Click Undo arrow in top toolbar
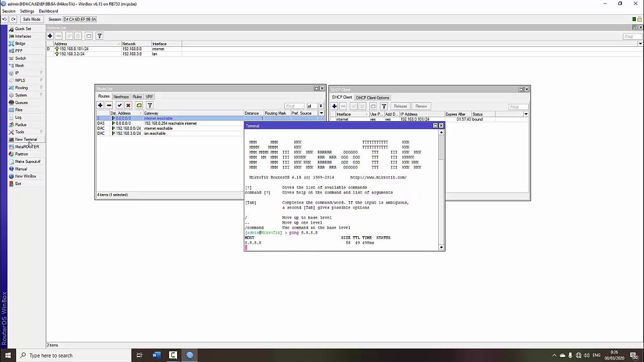The height and width of the screenshot is (362, 644). click(5, 19)
